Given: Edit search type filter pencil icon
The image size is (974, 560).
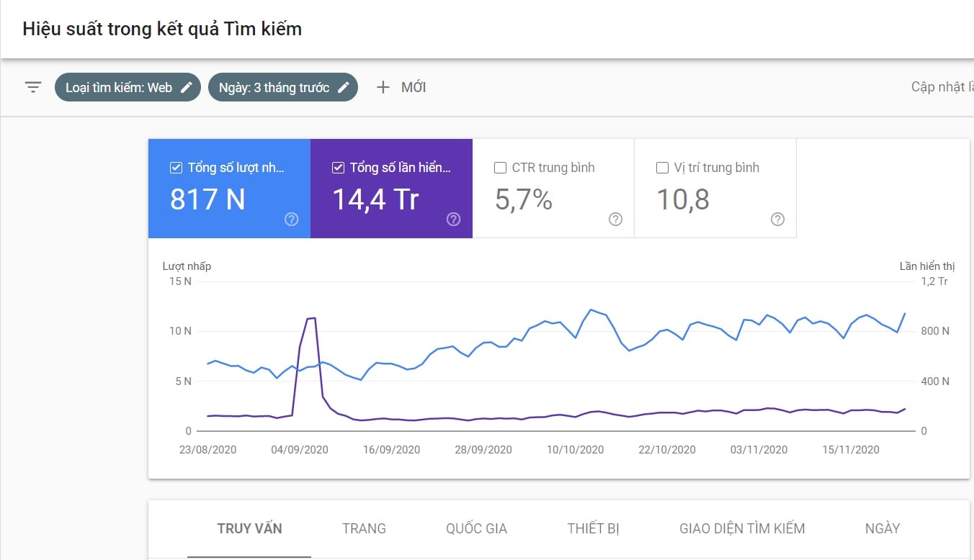Looking at the screenshot, I should (187, 88).
